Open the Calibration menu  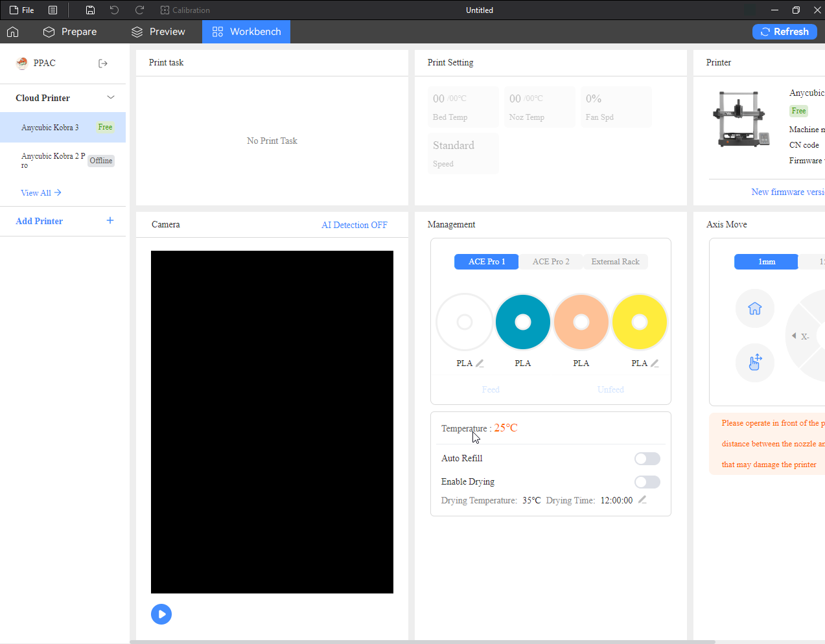185,10
